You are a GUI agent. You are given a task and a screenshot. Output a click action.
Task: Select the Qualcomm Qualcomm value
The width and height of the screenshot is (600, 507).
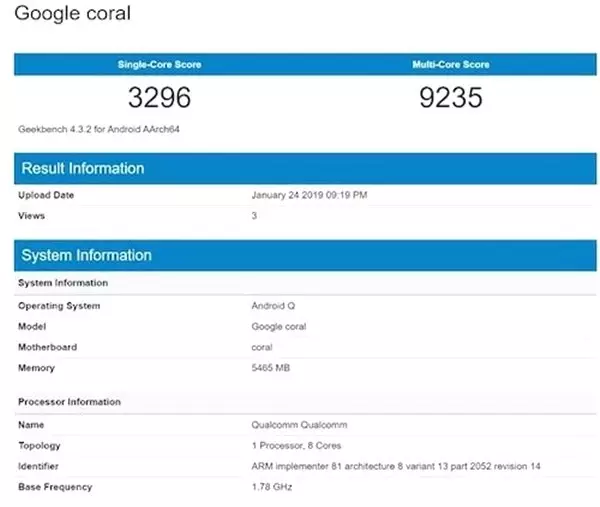tap(299, 425)
